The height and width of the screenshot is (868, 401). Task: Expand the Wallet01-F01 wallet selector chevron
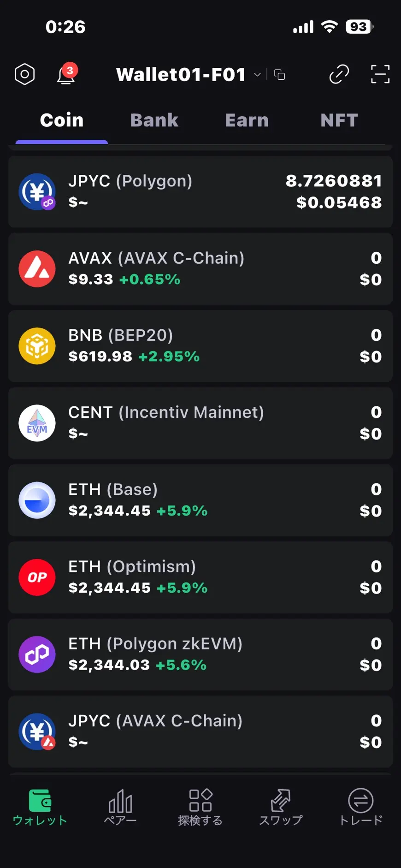coord(258,75)
